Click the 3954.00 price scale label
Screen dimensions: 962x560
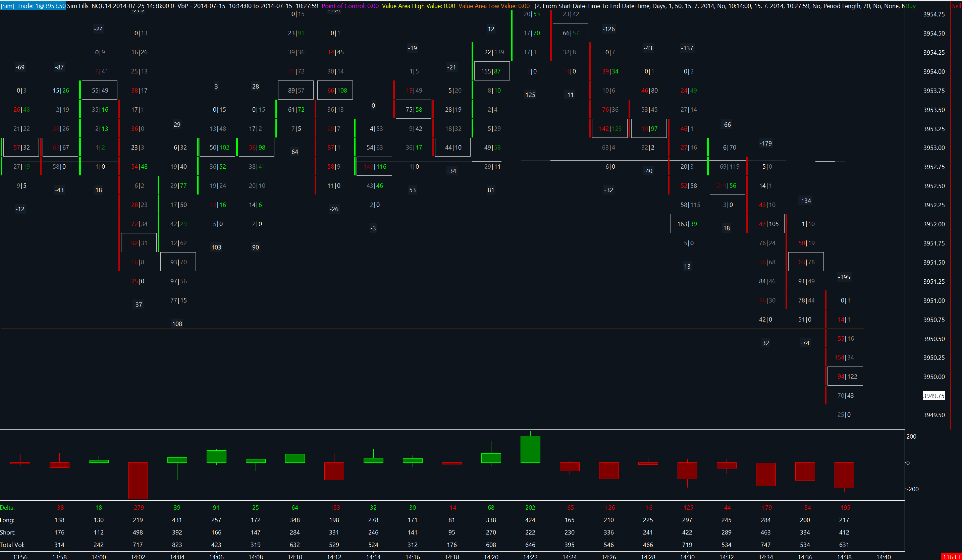pyautogui.click(x=934, y=72)
